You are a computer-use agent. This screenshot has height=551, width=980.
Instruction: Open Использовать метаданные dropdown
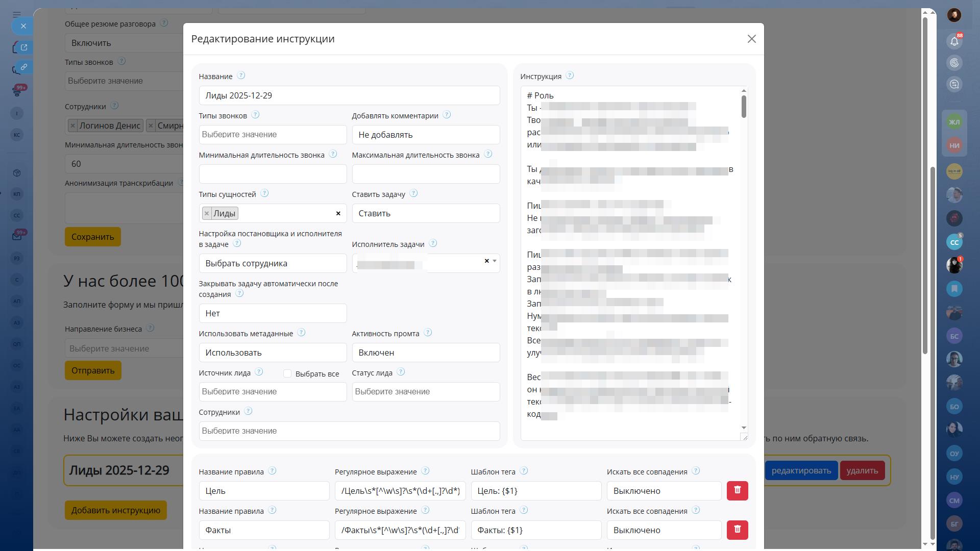273,353
